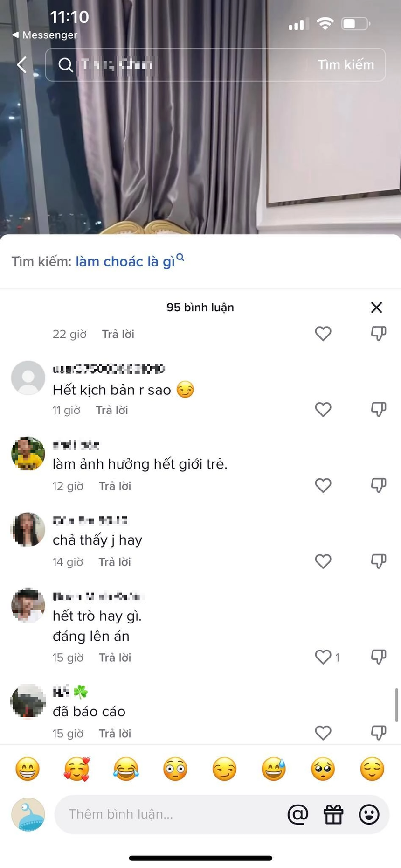Like the comment "chả thấy j hay"
The image size is (401, 868).
pyautogui.click(x=323, y=561)
